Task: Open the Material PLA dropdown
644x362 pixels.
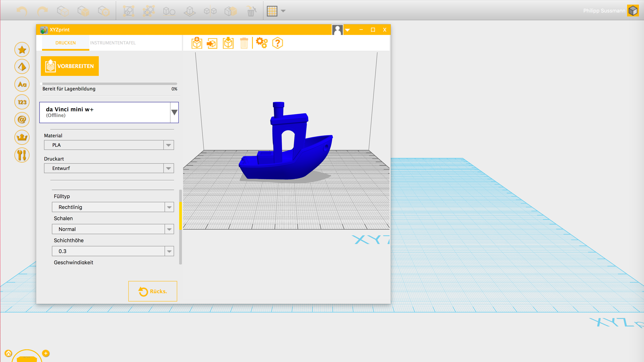Action: pyautogui.click(x=168, y=145)
